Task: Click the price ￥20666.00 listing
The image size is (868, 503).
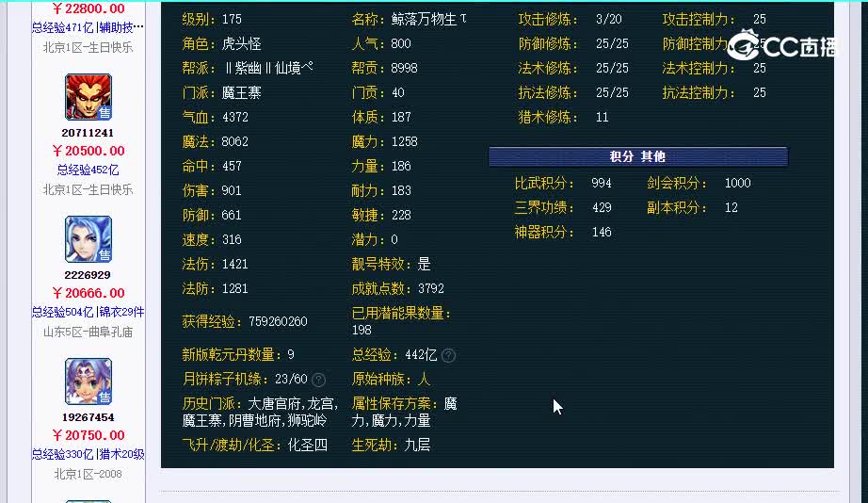Action: click(x=88, y=293)
